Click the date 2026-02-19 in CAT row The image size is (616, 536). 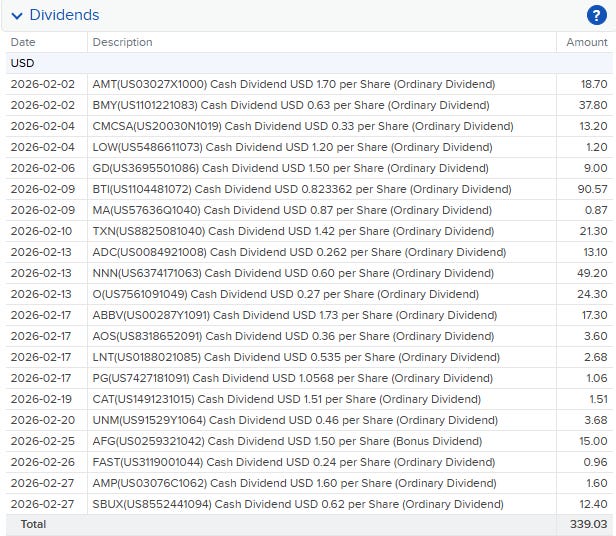coord(41,399)
